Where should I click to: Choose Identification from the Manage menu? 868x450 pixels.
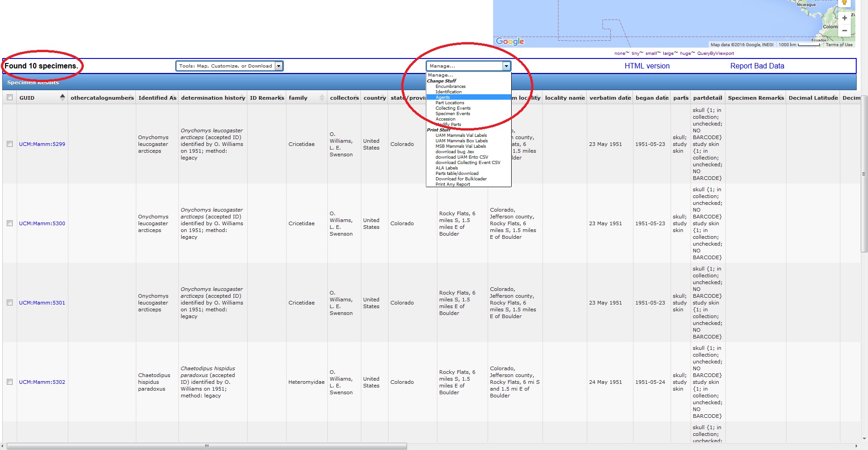pyautogui.click(x=449, y=92)
